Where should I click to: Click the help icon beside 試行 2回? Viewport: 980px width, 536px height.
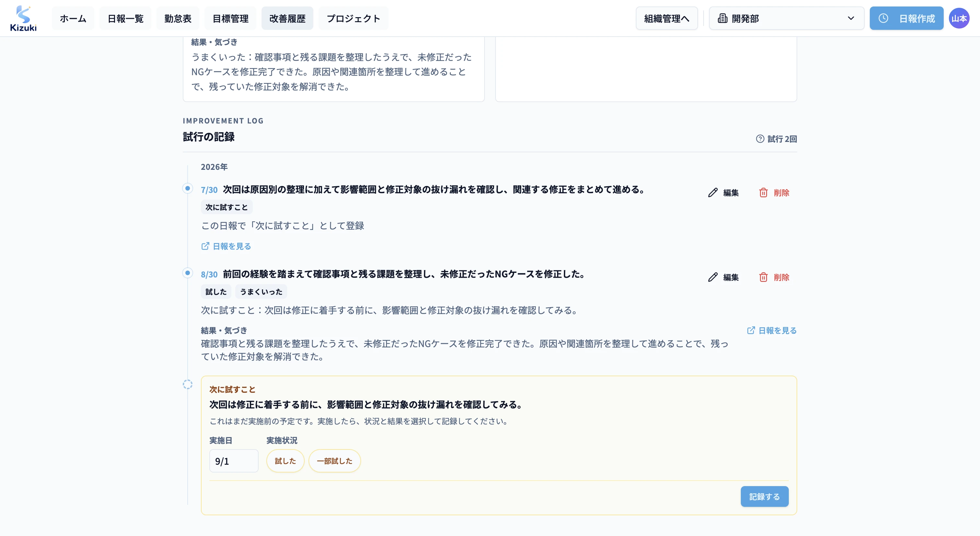tap(760, 139)
